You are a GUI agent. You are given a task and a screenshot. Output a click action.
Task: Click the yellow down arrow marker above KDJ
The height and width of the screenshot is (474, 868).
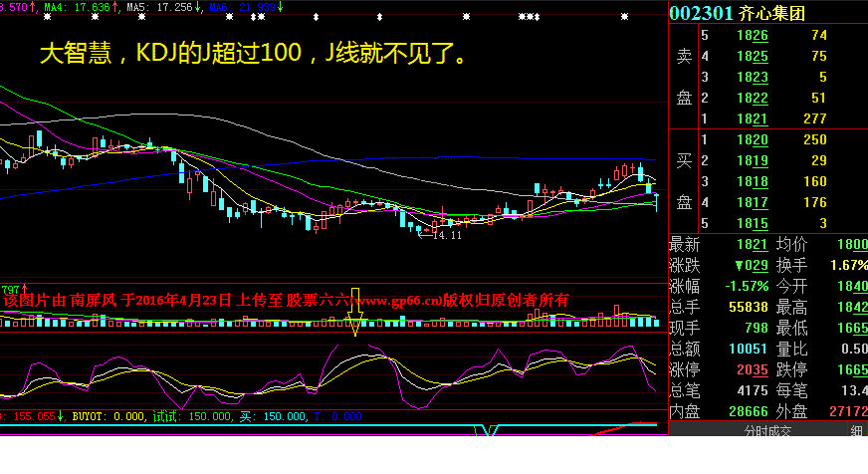pos(354,324)
